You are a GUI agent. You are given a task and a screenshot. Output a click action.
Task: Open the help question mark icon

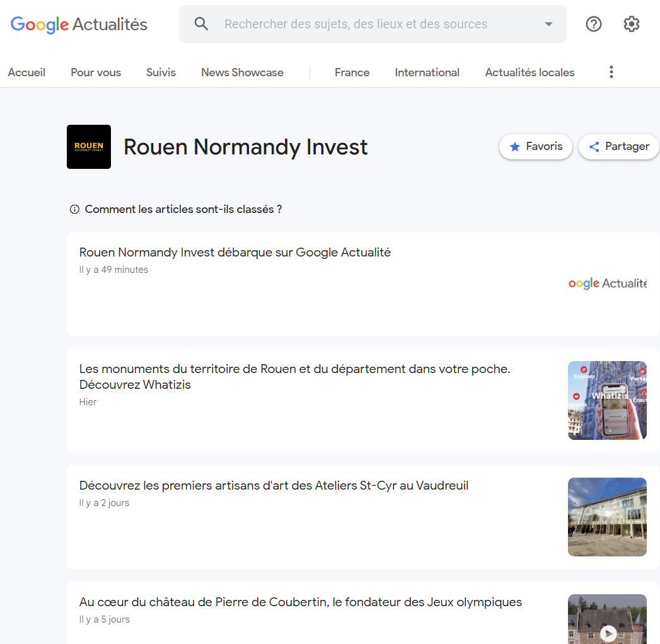pos(593,24)
